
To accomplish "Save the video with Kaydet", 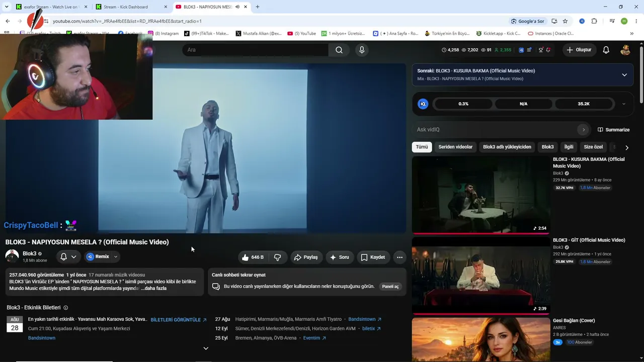I will [x=373, y=257].
